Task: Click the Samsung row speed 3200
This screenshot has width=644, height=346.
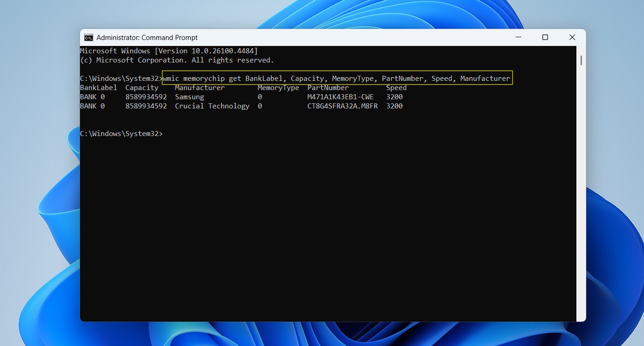Action: (x=394, y=97)
